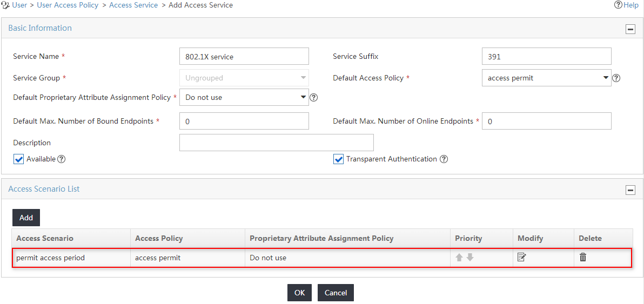
Task: Show help for Default Access Policy
Action: coord(616,78)
